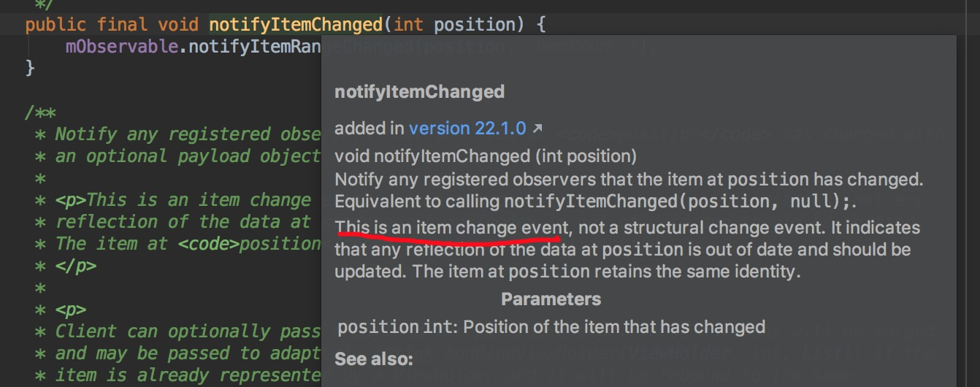Viewport: 980px width, 387px height.
Task: Click the method's closing brace
Action: (30, 68)
